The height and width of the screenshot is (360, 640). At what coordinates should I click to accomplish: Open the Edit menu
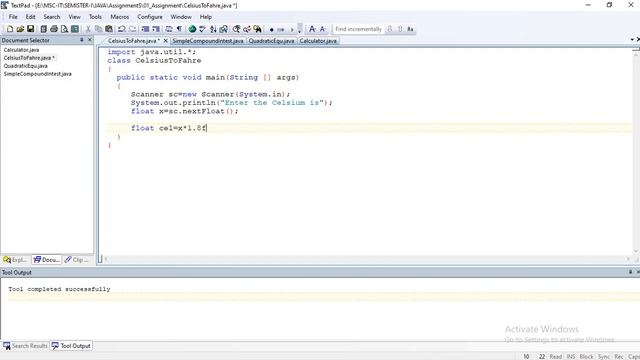(31, 17)
